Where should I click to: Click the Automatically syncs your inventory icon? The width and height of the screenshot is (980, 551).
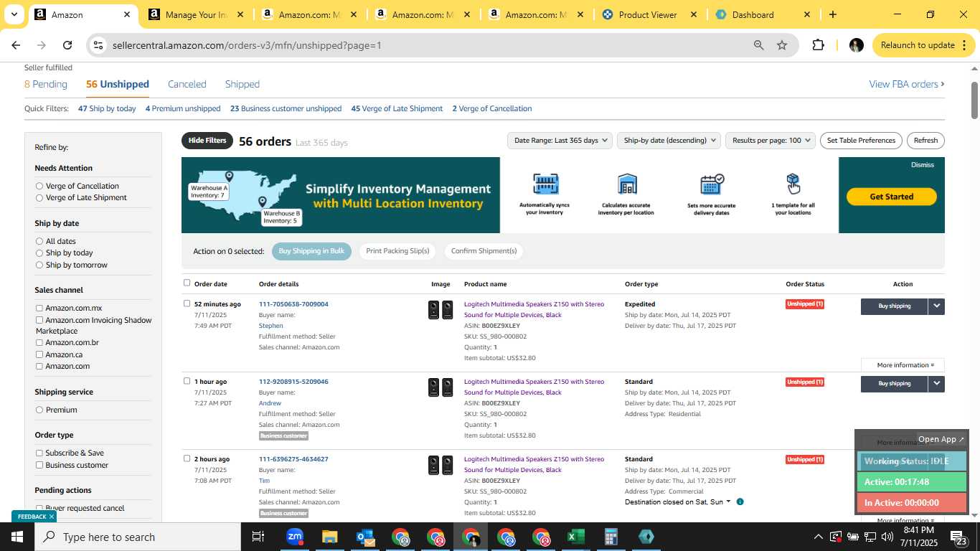point(545,184)
